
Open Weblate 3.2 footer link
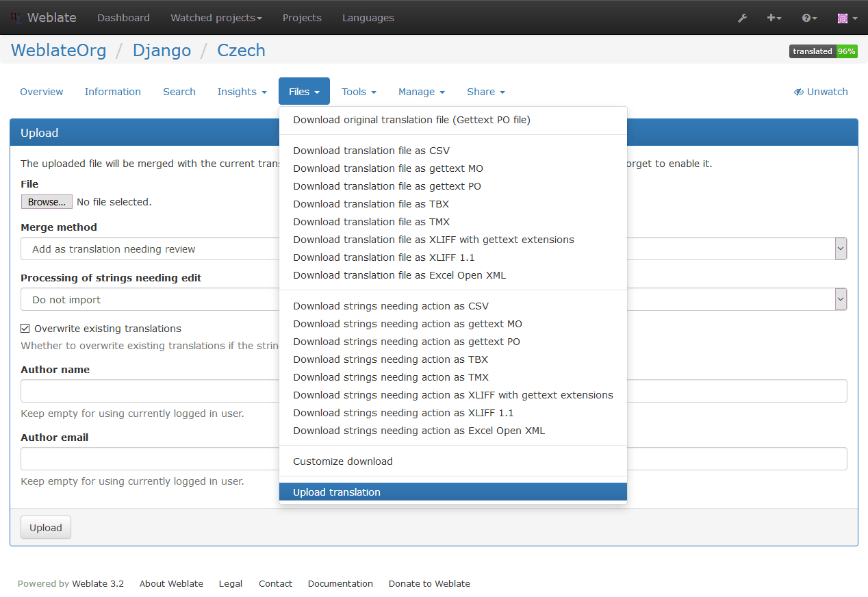point(98,584)
